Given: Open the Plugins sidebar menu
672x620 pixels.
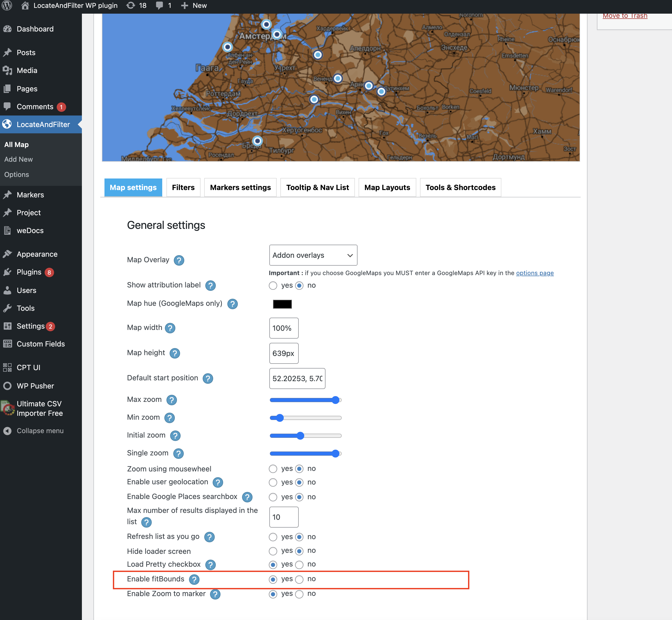Looking at the screenshot, I should pos(29,272).
